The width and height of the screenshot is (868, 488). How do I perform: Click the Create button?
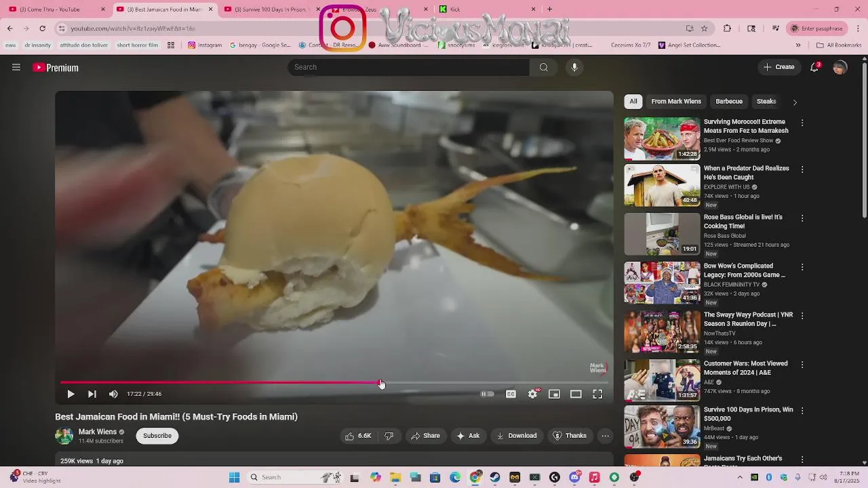[778, 67]
